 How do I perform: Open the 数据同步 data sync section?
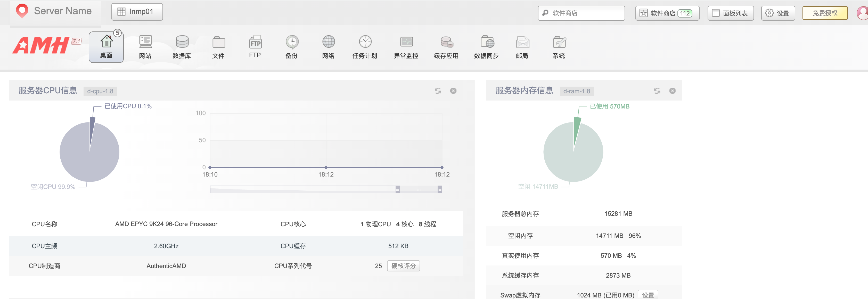click(x=487, y=47)
